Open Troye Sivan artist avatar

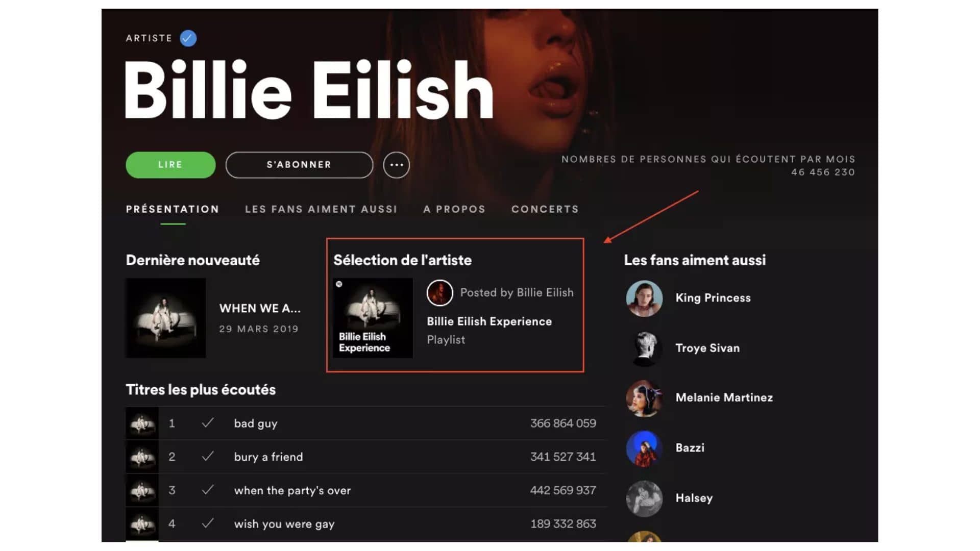coord(644,348)
